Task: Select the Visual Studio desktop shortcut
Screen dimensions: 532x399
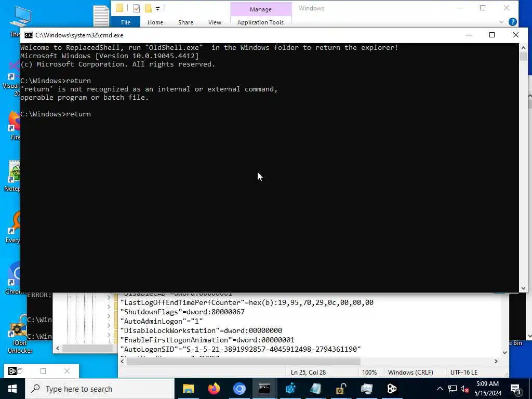Action: coord(13,78)
